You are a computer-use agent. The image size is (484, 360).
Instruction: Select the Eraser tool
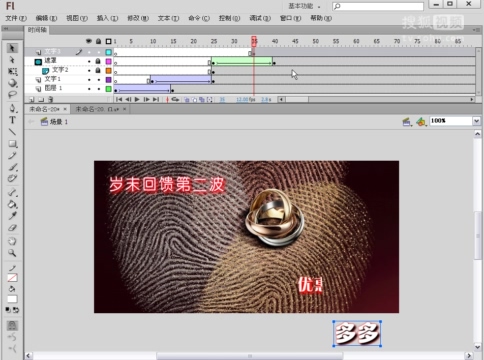click(12, 228)
